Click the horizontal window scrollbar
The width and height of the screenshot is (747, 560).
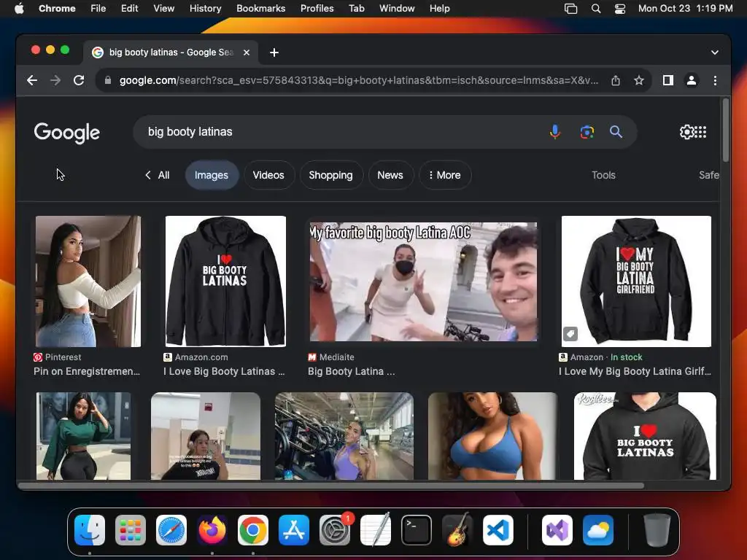click(331, 486)
